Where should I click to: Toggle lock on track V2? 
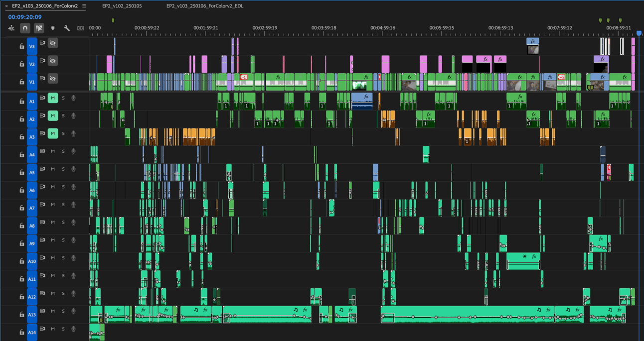click(x=21, y=64)
